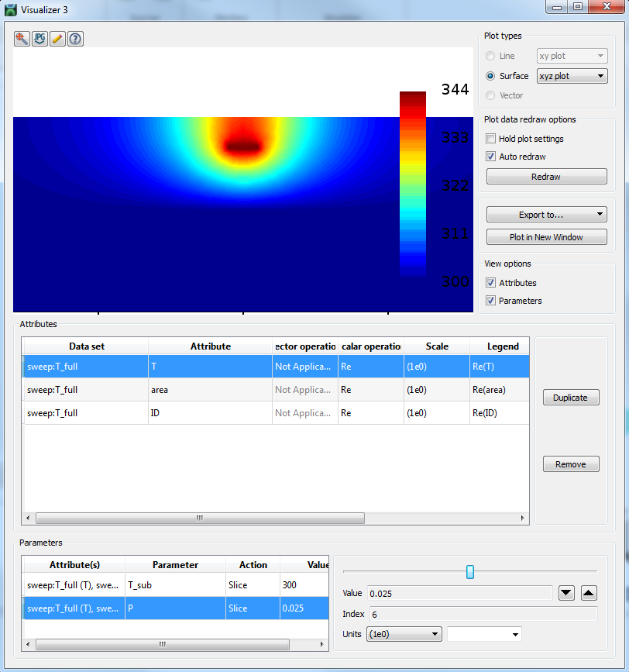Click the Re(ID) legend cell
Viewport: 629px width, 672px height.
coord(500,412)
